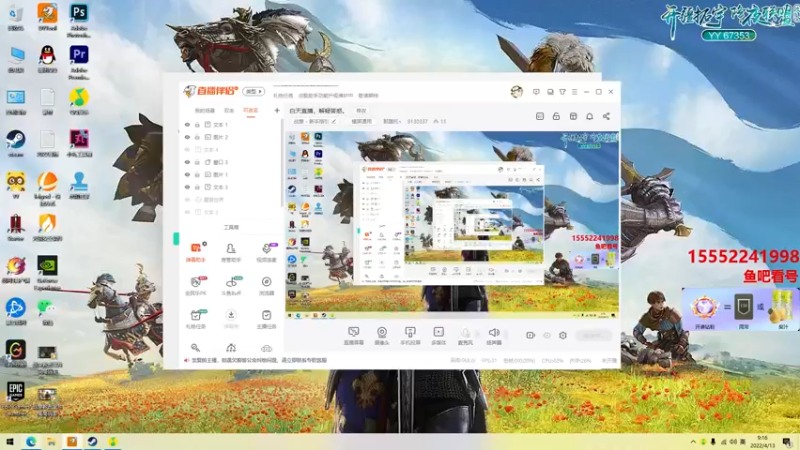This screenshot has height=450, width=800.
Task: Open the Windows Start button
Action: pyautogui.click(x=10, y=441)
